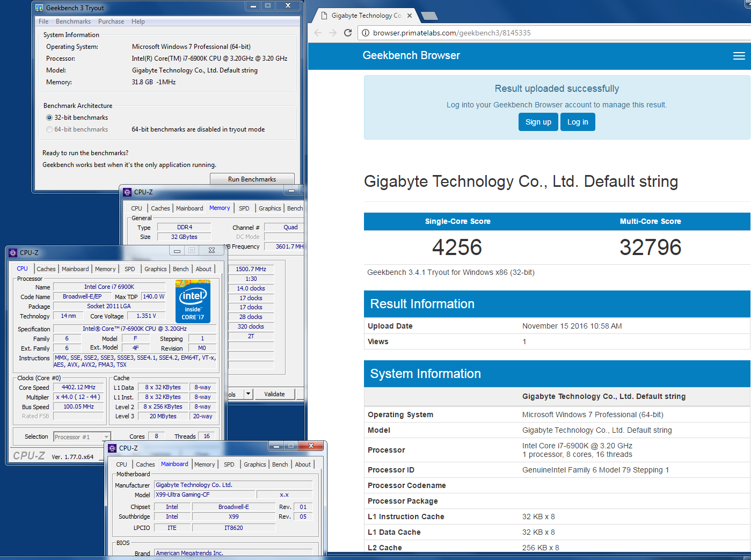Viewport: 751px width, 560px height.
Task: Click the upload date November 15 2016
Action: pos(572,326)
